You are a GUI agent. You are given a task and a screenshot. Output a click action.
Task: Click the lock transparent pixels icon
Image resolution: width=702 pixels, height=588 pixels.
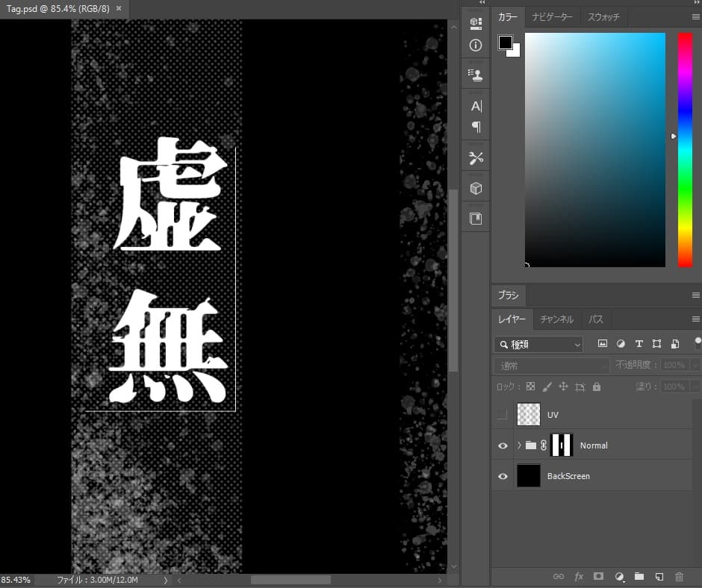point(532,387)
